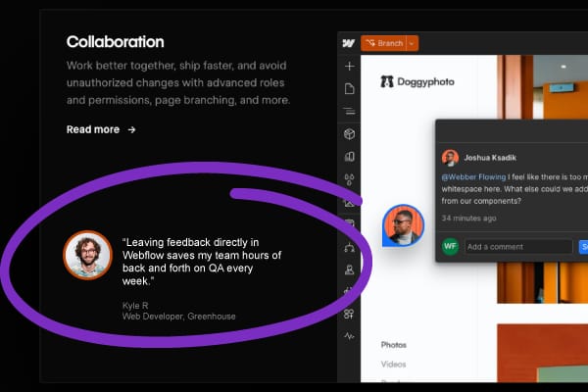This screenshot has height=392, width=588.
Task: Click the Doggyphoto site name
Action: point(425,81)
